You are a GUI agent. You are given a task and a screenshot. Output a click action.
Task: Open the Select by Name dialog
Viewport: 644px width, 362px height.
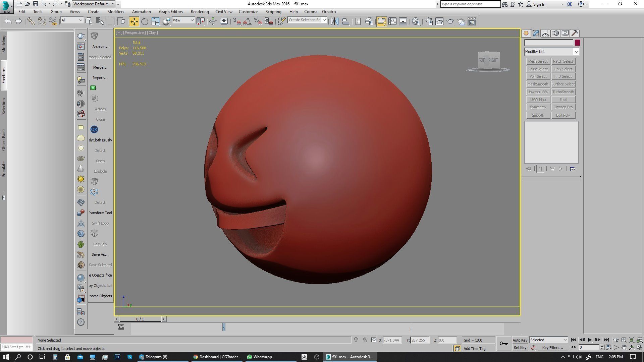pyautogui.click(x=100, y=21)
